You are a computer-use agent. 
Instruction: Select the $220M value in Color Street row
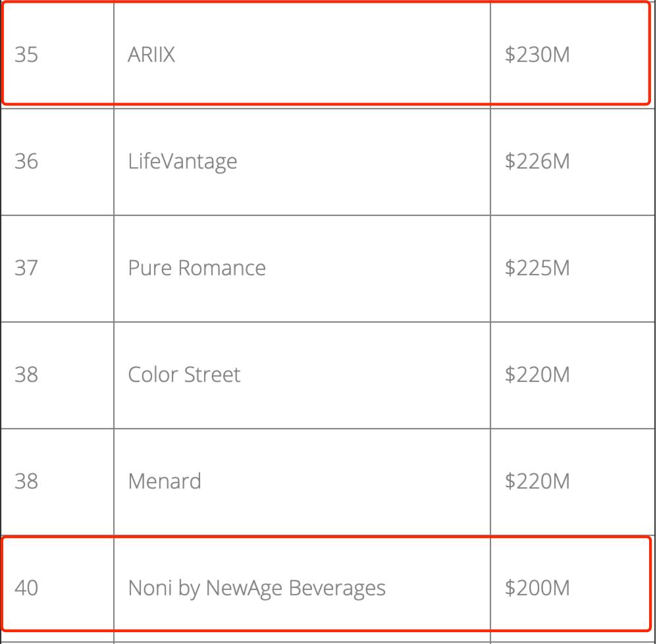click(537, 375)
